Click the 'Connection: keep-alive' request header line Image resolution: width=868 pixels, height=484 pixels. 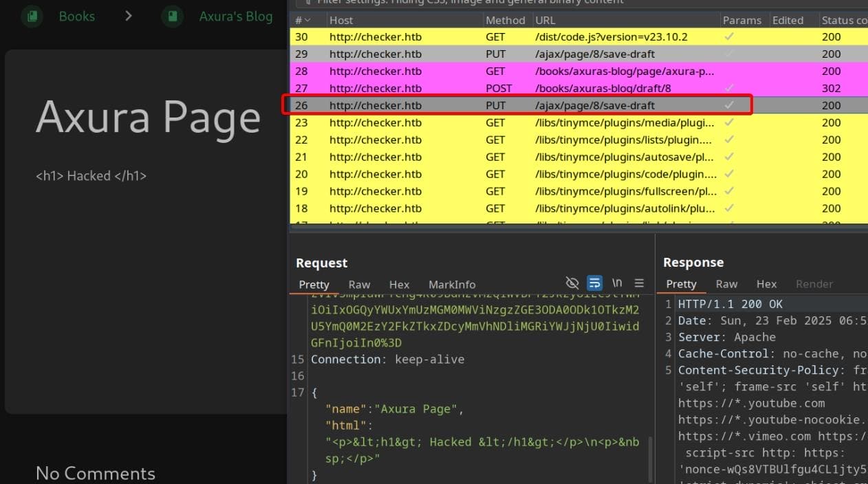point(387,360)
